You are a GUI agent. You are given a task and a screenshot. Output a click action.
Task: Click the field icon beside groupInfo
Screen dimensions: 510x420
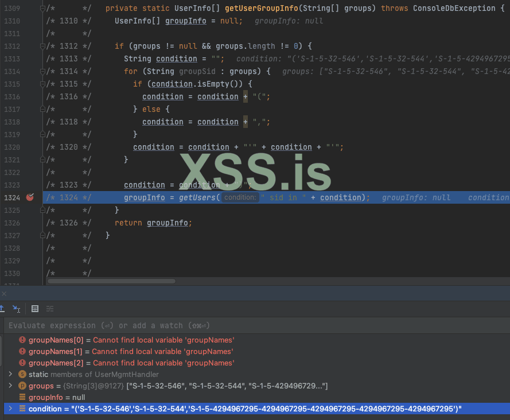click(22, 397)
